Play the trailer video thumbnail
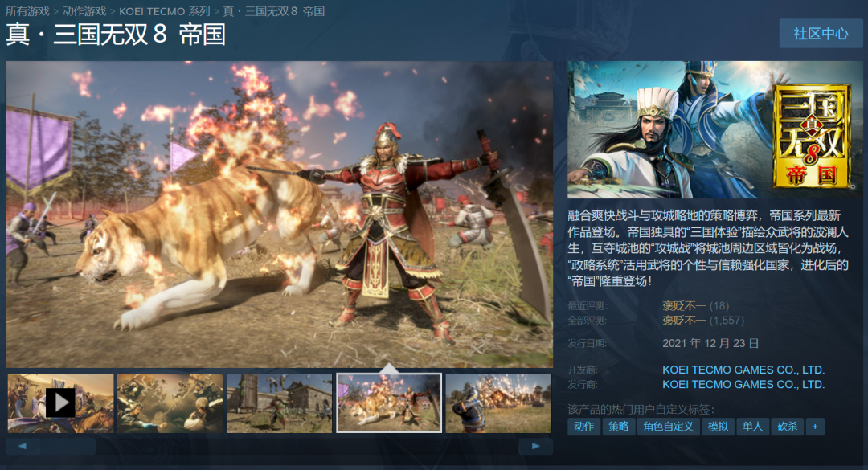The height and width of the screenshot is (470, 868). [x=60, y=403]
